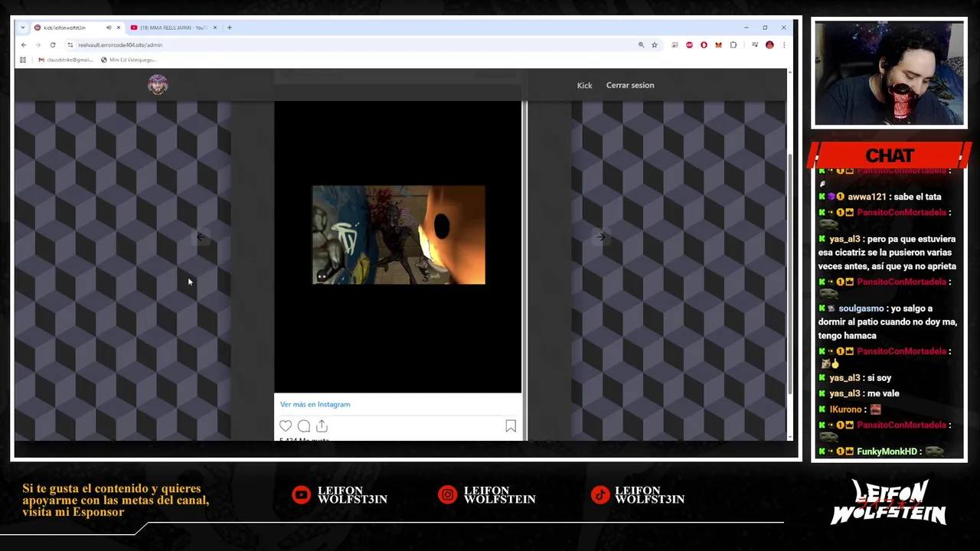Open the MetaMask fox extension icon
This screenshot has width=980, height=551.
coord(718,45)
